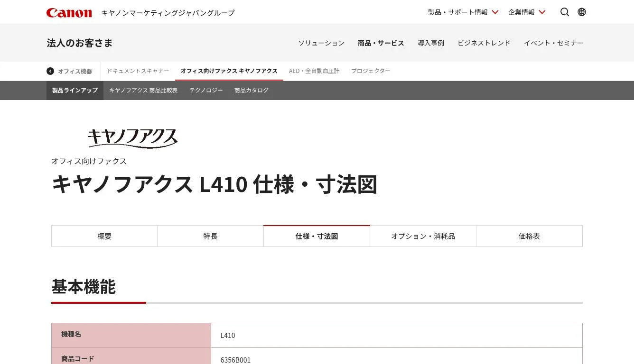The height and width of the screenshot is (364, 634).
Task: Click the back arrow beside オフィス機器
Action: point(50,71)
